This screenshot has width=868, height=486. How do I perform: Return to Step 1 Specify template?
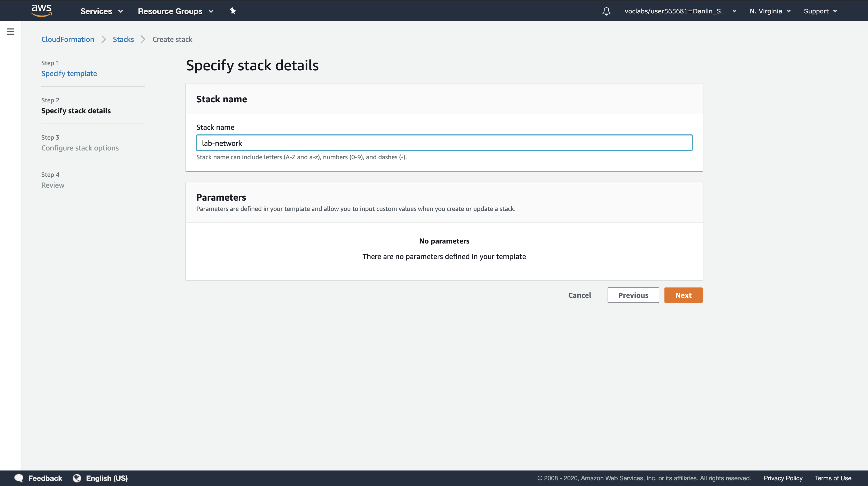click(x=69, y=73)
